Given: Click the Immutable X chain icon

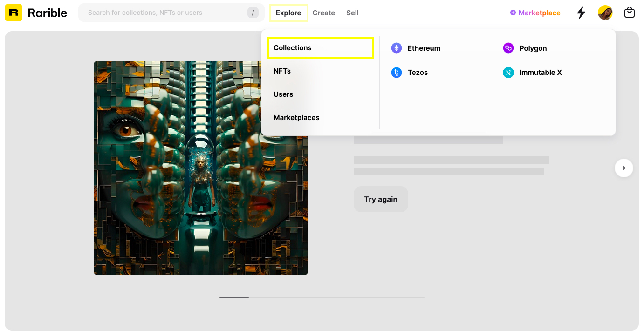Looking at the screenshot, I should (508, 73).
